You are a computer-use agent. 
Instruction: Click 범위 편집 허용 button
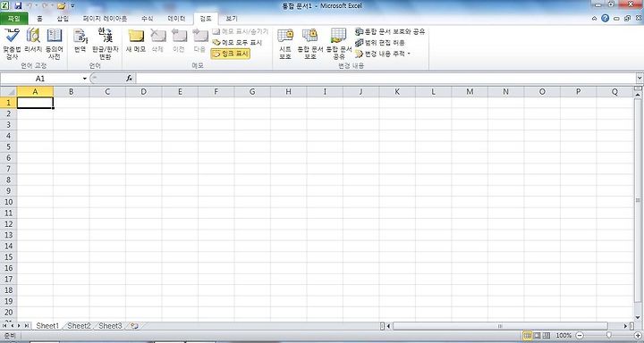click(x=380, y=43)
